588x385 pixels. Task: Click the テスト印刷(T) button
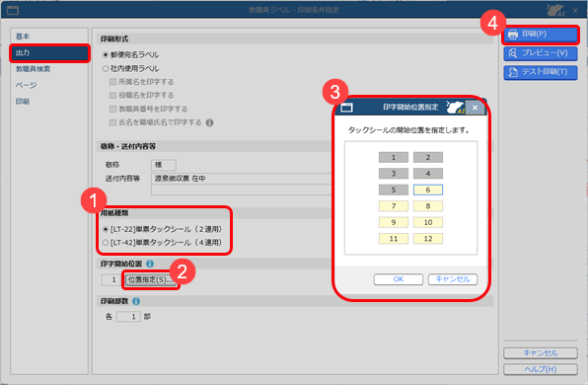[x=541, y=72]
